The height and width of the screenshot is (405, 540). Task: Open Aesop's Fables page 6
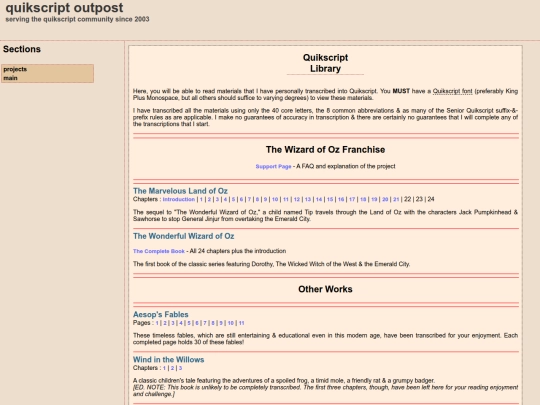[197, 323]
